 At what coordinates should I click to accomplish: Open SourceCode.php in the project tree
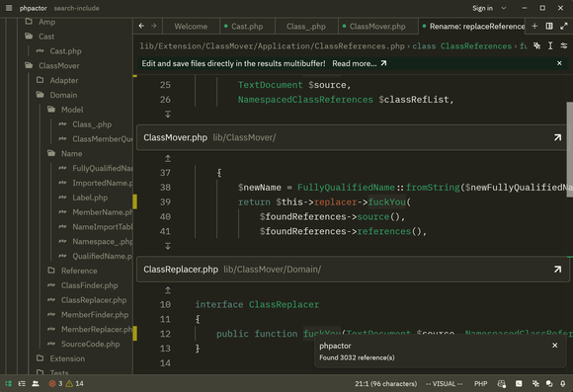(x=90, y=344)
